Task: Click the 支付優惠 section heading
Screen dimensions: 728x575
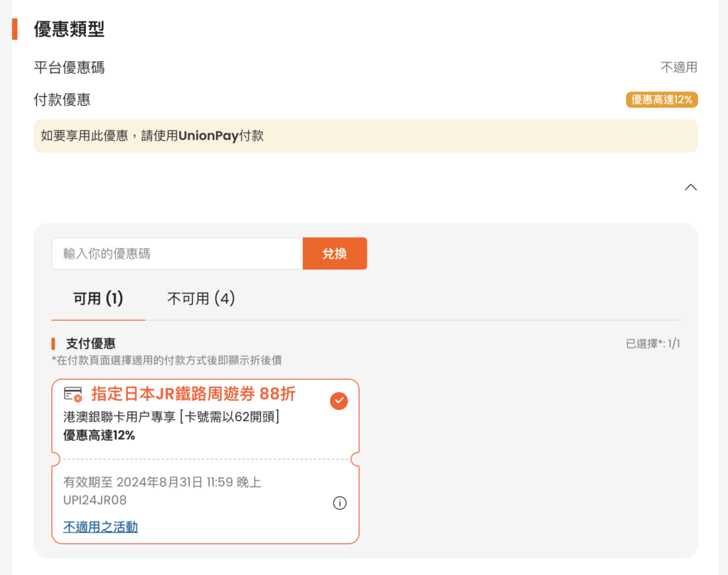Action: [x=90, y=343]
